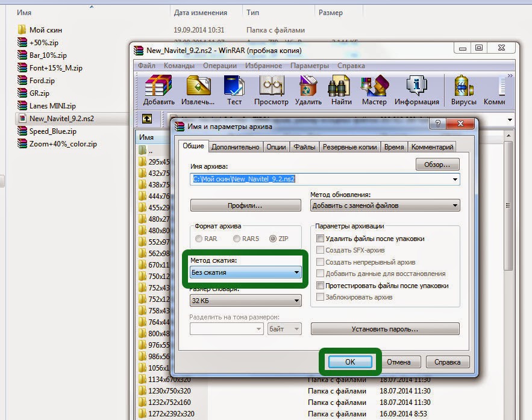Image resolution: width=532 pixels, height=420 pixels.
Task: Expand hidden toolbar items chevron
Action: 510,75
